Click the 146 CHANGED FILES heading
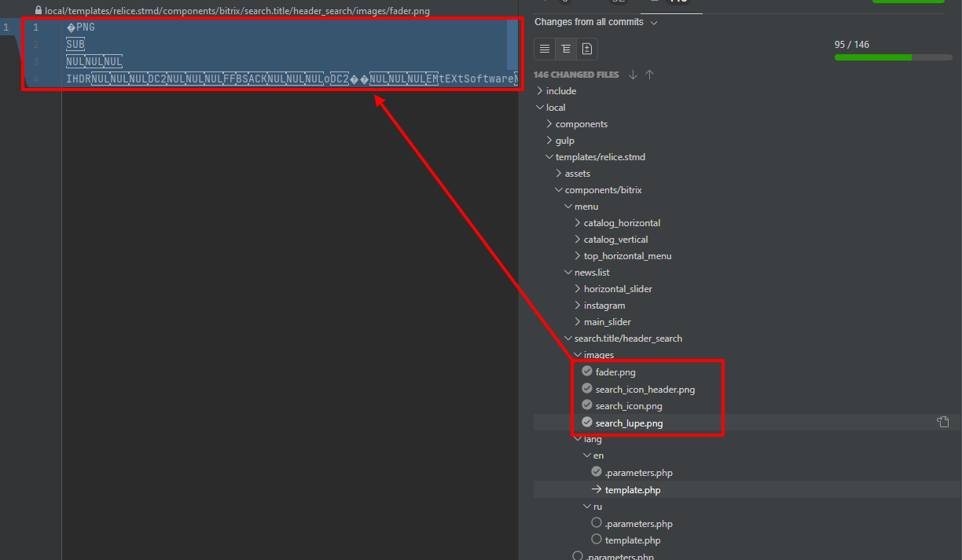Viewport: 962px width, 560px height. (576, 75)
